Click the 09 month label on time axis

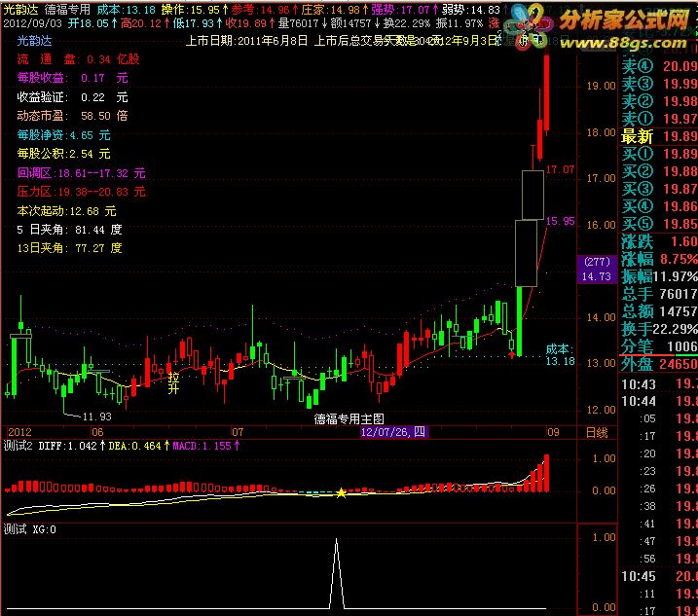(x=553, y=432)
